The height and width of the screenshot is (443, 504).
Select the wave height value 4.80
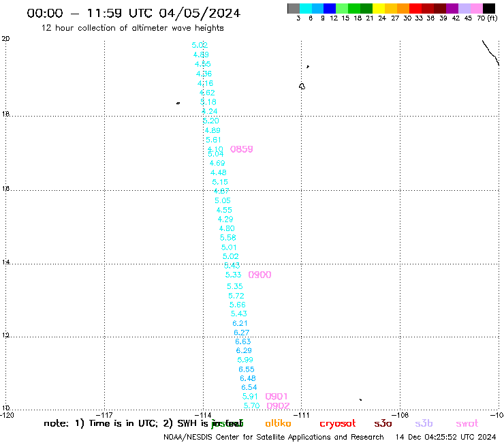click(x=227, y=228)
